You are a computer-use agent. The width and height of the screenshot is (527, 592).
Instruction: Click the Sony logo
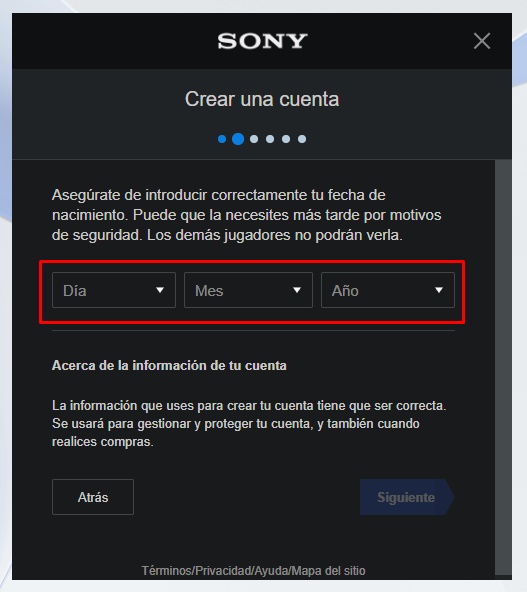(262, 41)
